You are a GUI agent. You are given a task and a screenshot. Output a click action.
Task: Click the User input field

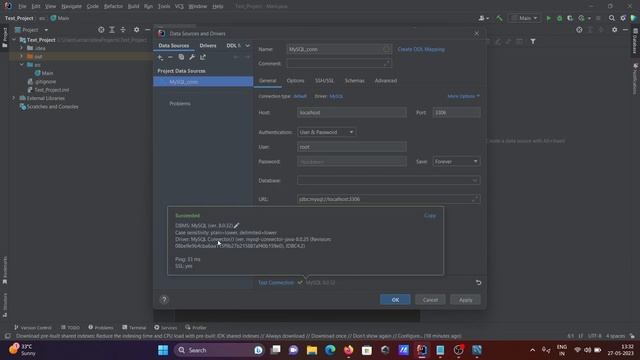tap(352, 147)
